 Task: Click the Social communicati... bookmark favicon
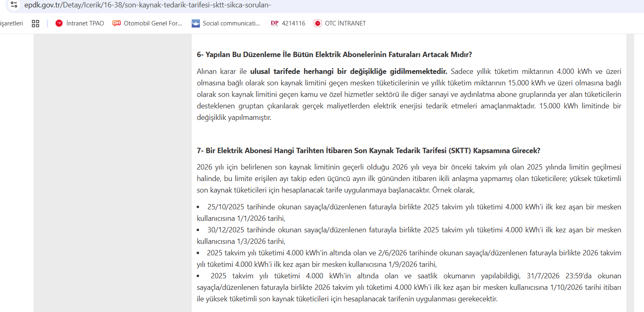[x=196, y=23]
